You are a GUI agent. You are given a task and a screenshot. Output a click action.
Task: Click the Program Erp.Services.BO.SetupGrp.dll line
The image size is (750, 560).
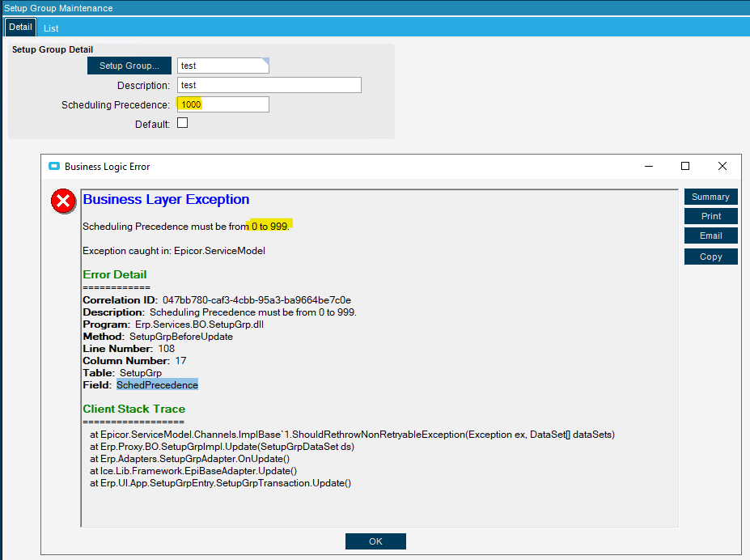pyautogui.click(x=173, y=325)
